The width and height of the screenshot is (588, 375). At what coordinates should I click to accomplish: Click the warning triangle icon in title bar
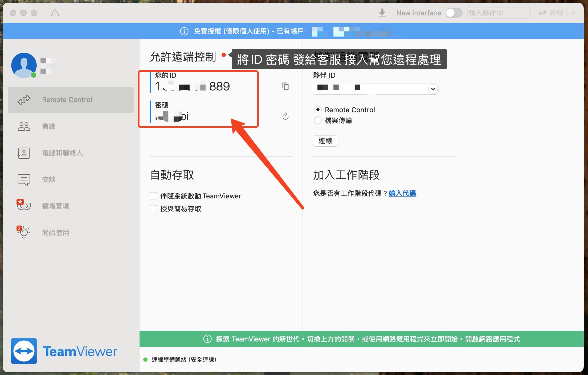pyautogui.click(x=55, y=13)
